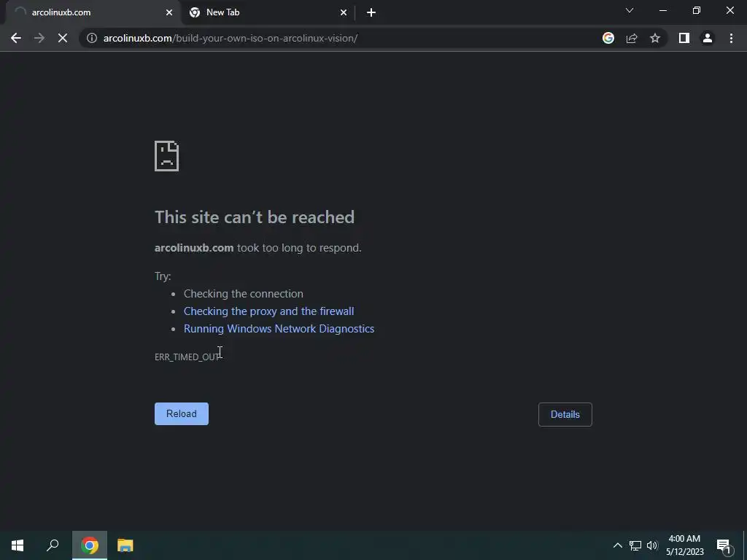Restore down the Chrome window

[697, 10]
